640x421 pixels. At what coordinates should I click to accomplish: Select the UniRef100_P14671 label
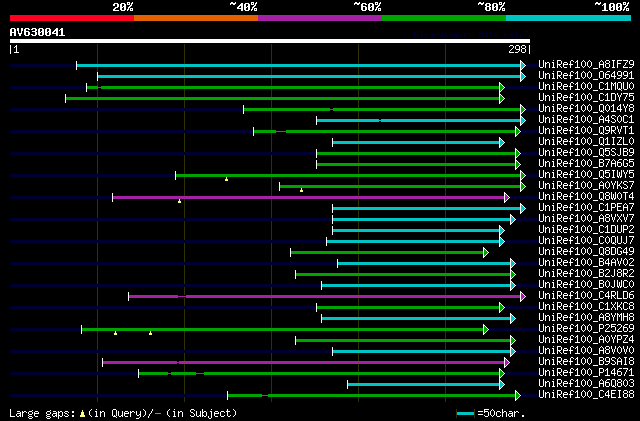586,373
